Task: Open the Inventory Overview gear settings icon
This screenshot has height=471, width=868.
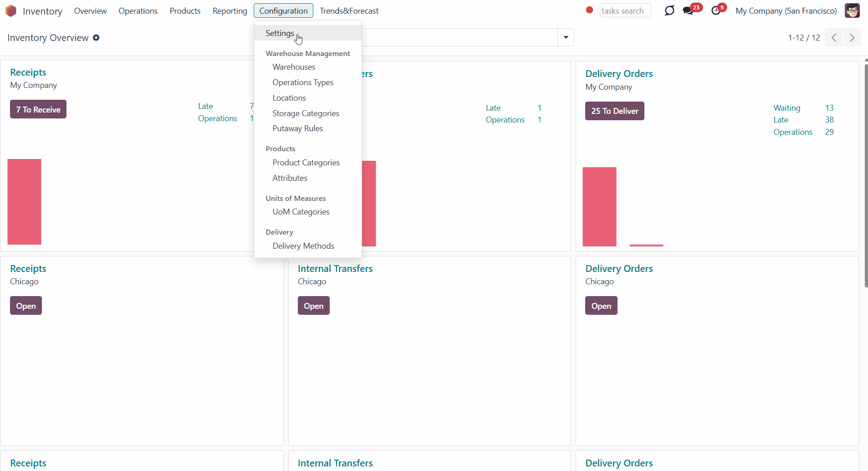Action: (x=96, y=38)
